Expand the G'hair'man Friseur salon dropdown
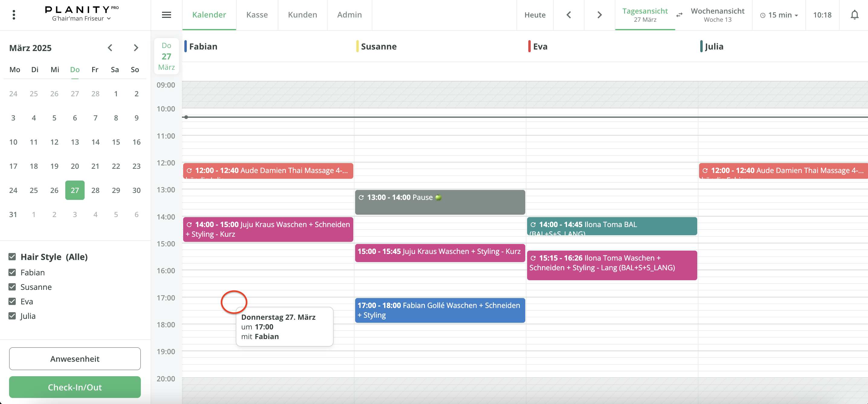The height and width of the screenshot is (404, 868). point(81,18)
